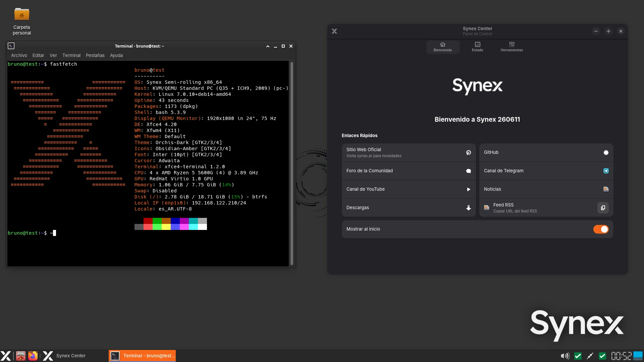This screenshot has height=362, width=644.
Task: Click the 'Kernel: Linux 7.0.10+deb14-amd64' terminal line
Action: point(182,94)
